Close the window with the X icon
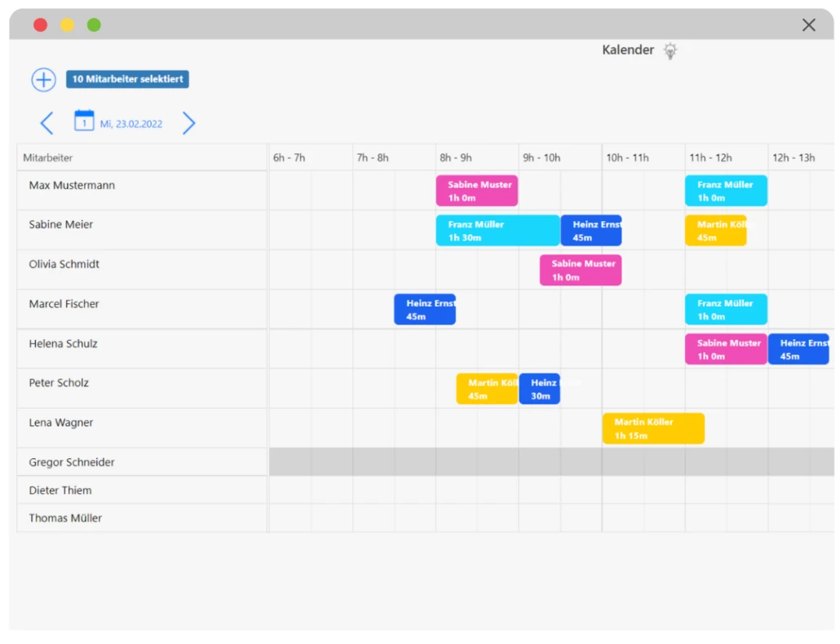This screenshot has width=840, height=644. pos(808,25)
